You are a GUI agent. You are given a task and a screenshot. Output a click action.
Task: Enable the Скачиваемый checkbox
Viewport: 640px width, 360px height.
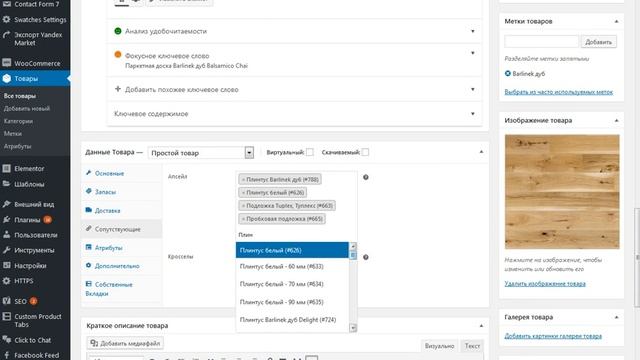click(365, 152)
